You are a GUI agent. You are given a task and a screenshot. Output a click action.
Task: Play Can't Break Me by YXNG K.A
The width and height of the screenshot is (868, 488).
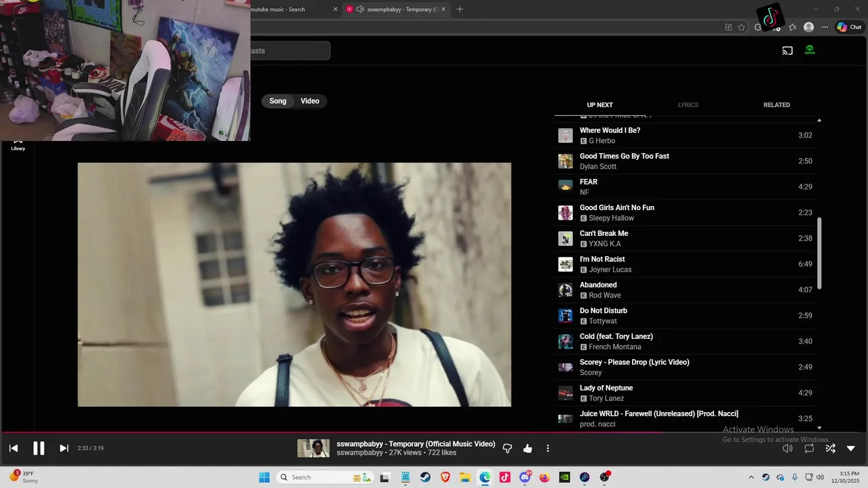pos(685,239)
